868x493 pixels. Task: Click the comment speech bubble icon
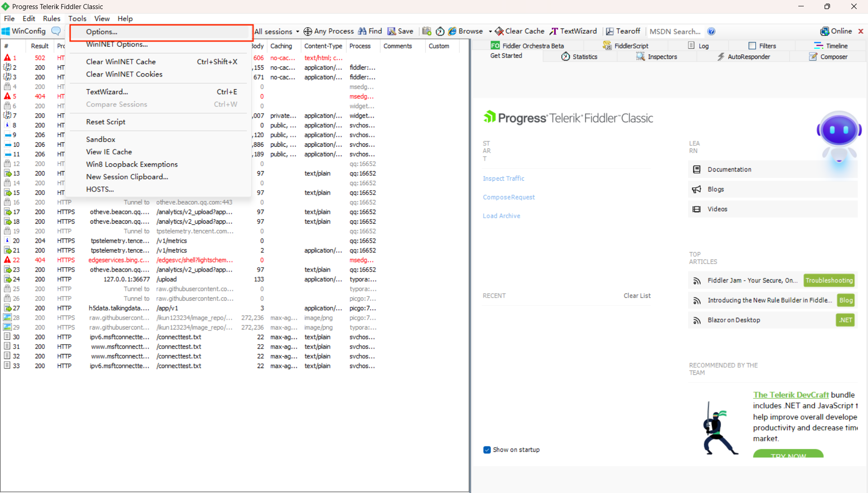pos(56,31)
